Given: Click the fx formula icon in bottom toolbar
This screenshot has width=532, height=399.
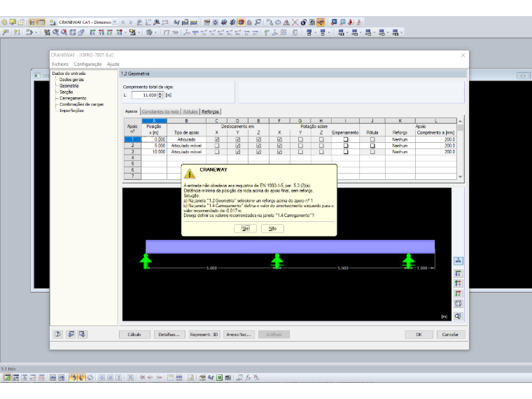Looking at the screenshot, I should (x=248, y=377).
